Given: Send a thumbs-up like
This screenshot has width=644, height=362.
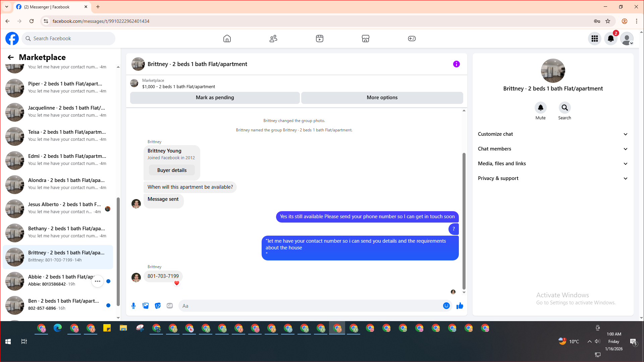Looking at the screenshot, I should click(x=460, y=306).
